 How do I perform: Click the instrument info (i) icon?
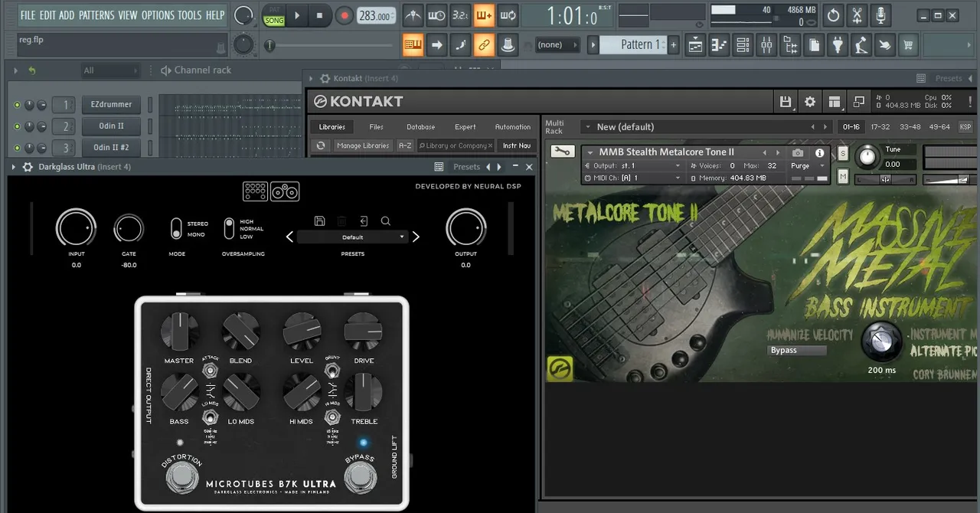[819, 152]
